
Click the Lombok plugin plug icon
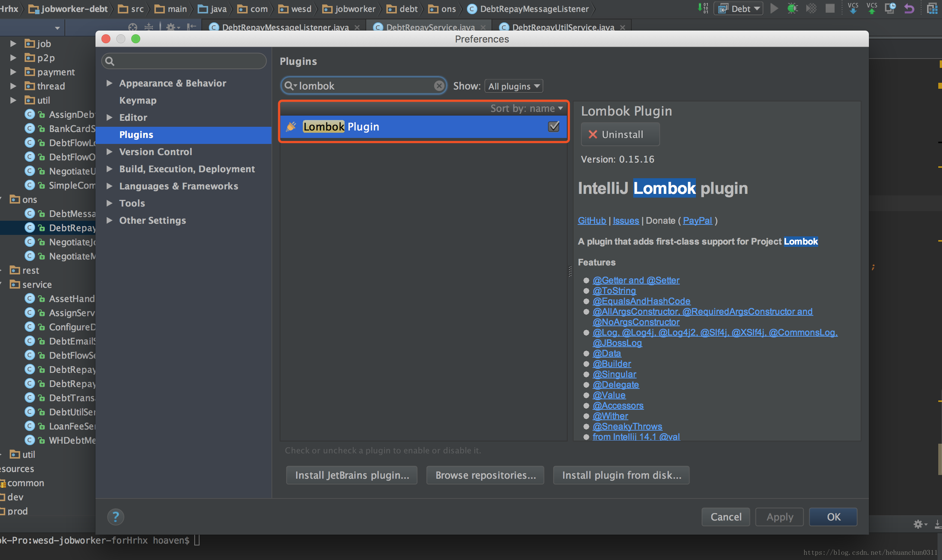291,126
